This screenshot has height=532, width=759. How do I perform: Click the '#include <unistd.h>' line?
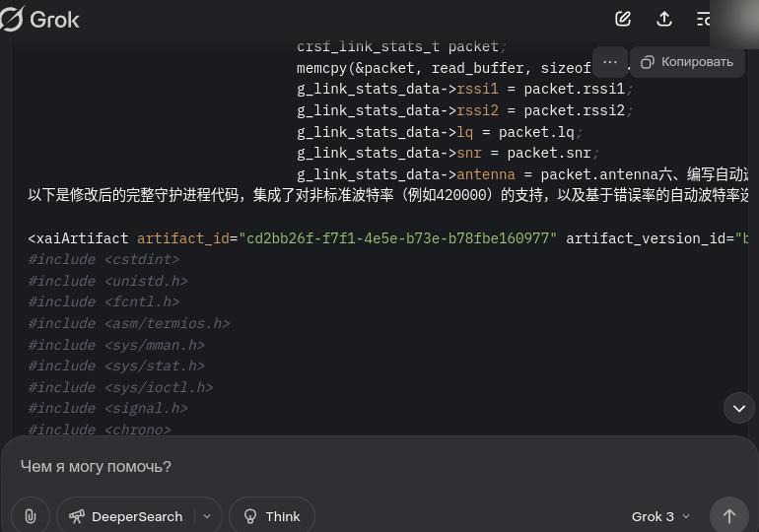click(x=107, y=281)
